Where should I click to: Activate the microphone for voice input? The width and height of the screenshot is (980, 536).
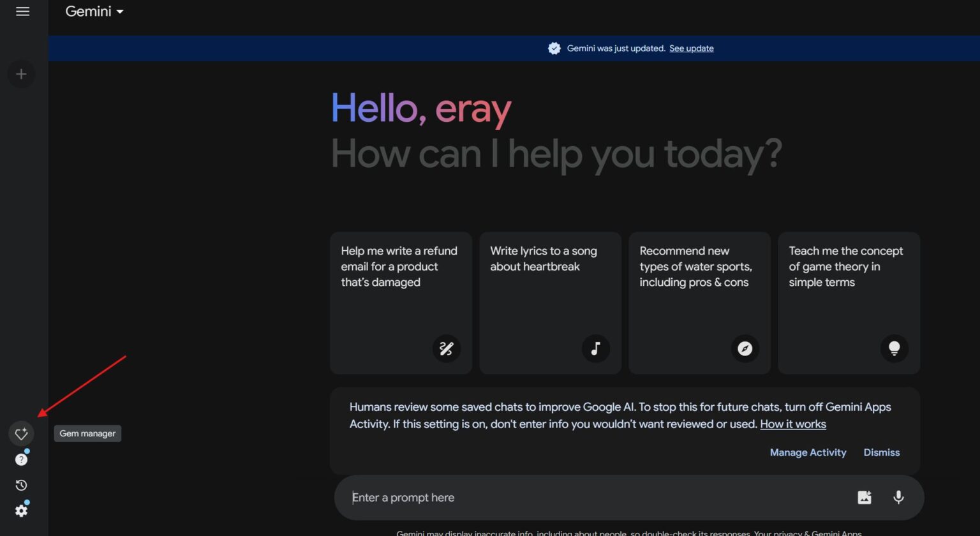898,497
